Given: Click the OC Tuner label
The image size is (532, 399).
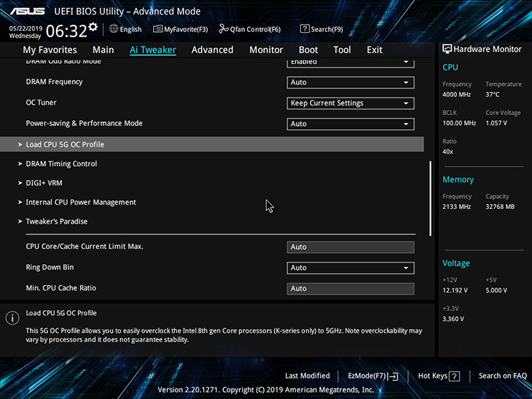Looking at the screenshot, I should tap(41, 103).
